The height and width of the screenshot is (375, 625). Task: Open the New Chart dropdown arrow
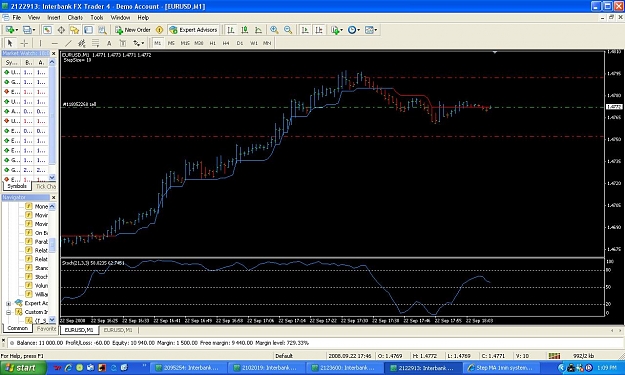click(x=16, y=30)
